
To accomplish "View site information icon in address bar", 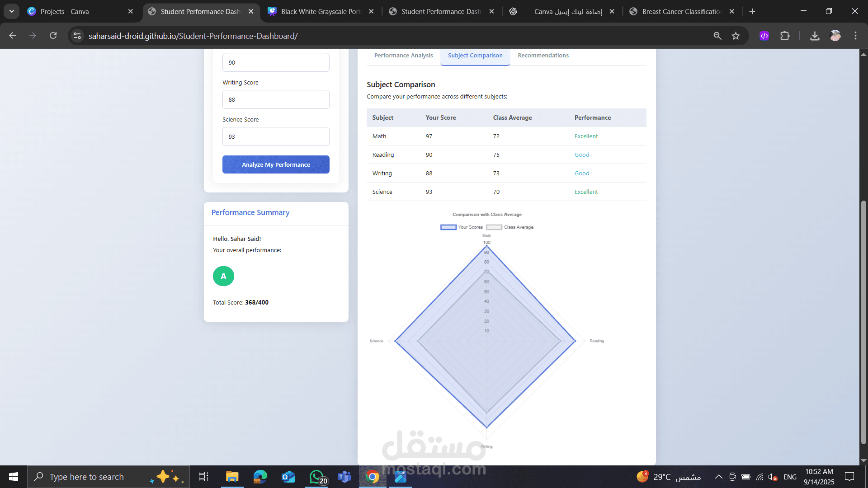I will pos(77,36).
